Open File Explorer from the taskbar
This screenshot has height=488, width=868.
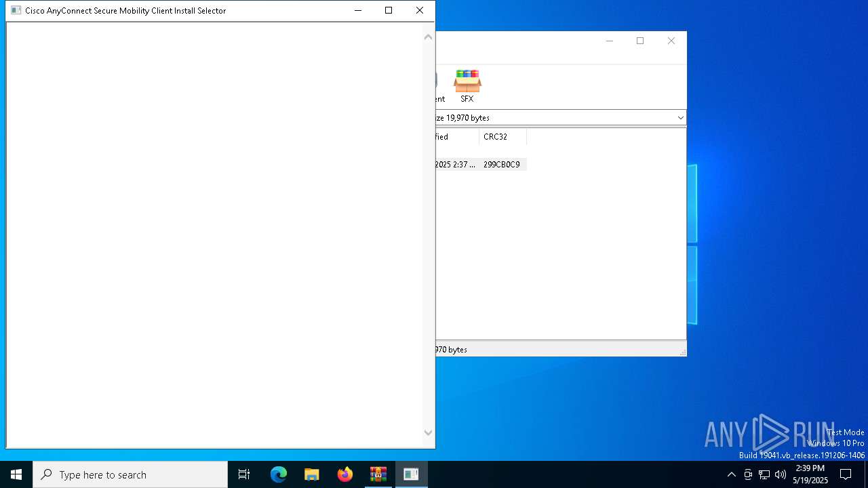[x=312, y=474]
